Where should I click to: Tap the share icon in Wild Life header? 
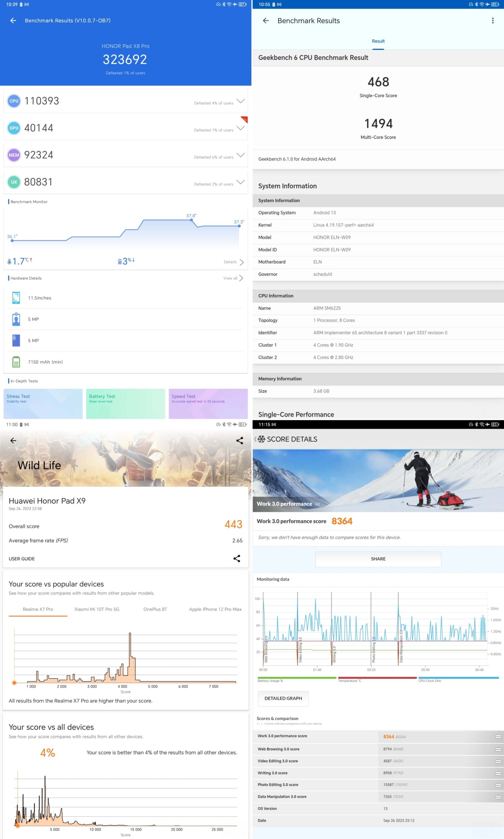pyautogui.click(x=240, y=440)
